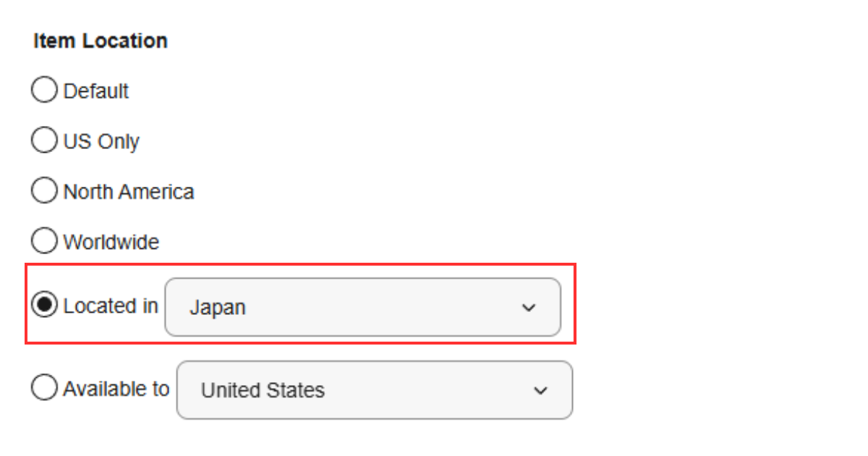Viewport: 868px width, 456px height.
Task: Click the Located in radio circle icon
Action: coord(44,305)
